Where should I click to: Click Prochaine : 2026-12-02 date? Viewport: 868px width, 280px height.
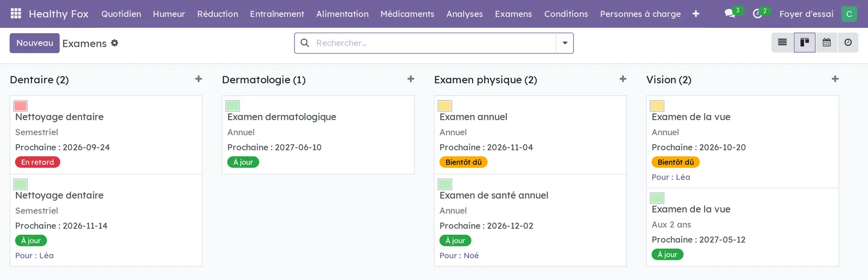486,226
